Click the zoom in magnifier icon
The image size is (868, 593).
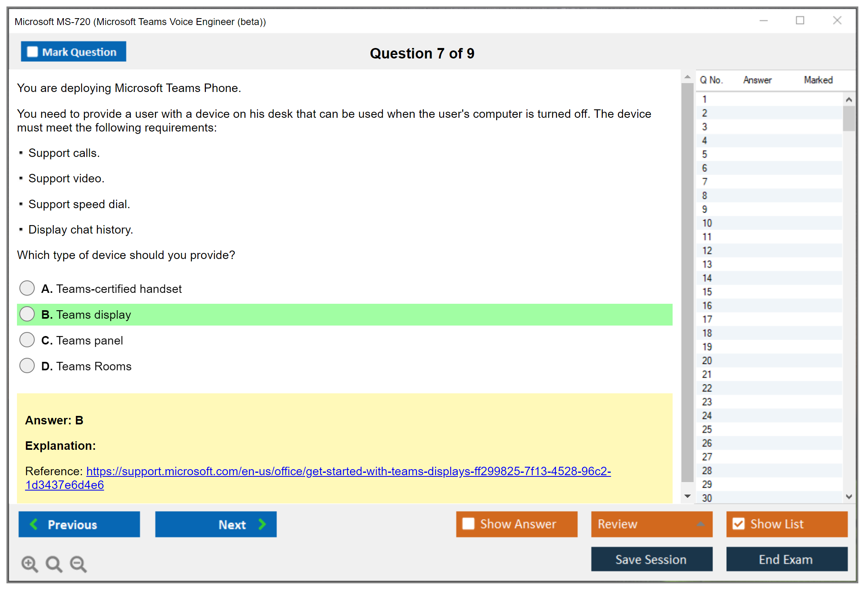[x=29, y=564]
